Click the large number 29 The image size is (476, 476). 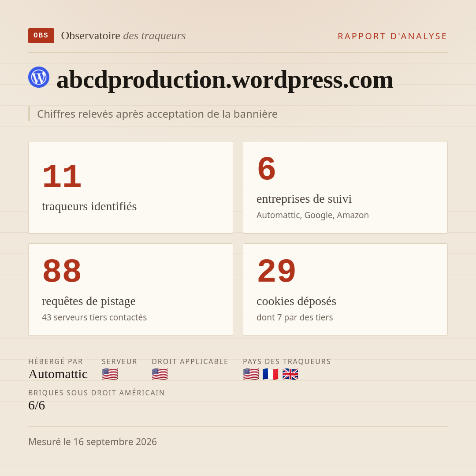(276, 271)
